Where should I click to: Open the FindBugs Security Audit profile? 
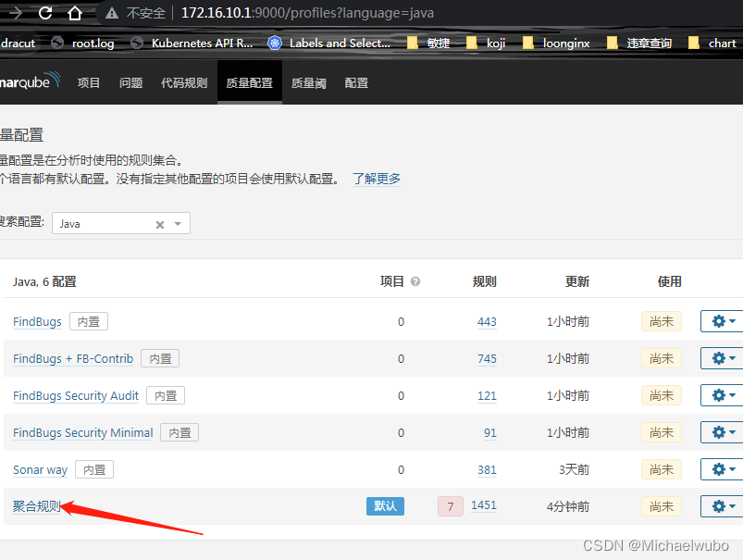coord(76,395)
